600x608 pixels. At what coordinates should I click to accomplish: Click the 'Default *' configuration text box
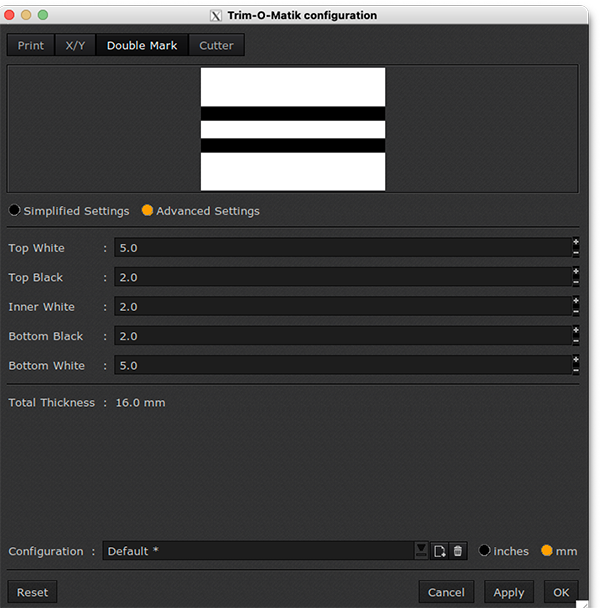click(x=258, y=551)
